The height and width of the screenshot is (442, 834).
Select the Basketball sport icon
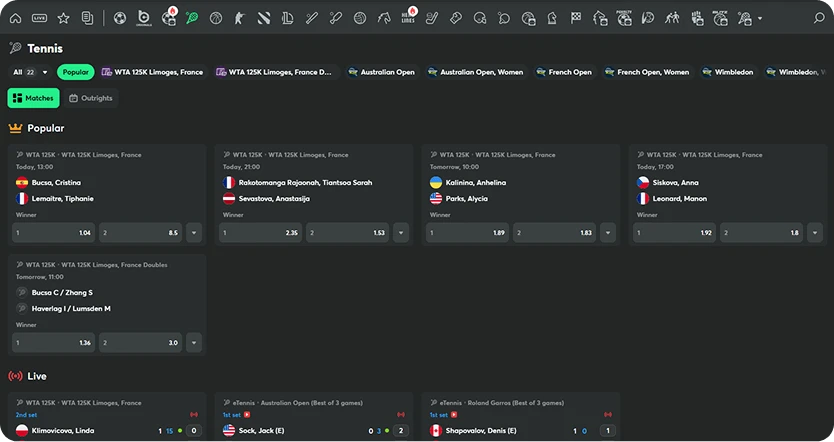216,18
